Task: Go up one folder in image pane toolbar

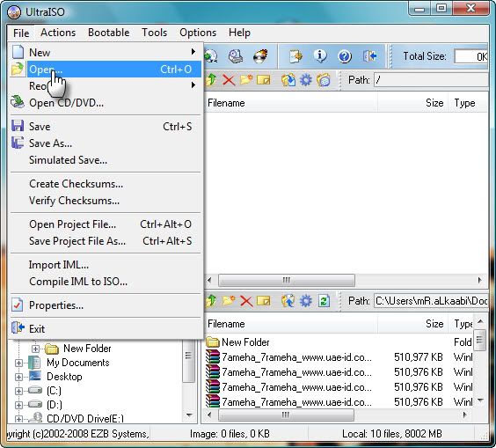Action: pyautogui.click(x=211, y=80)
